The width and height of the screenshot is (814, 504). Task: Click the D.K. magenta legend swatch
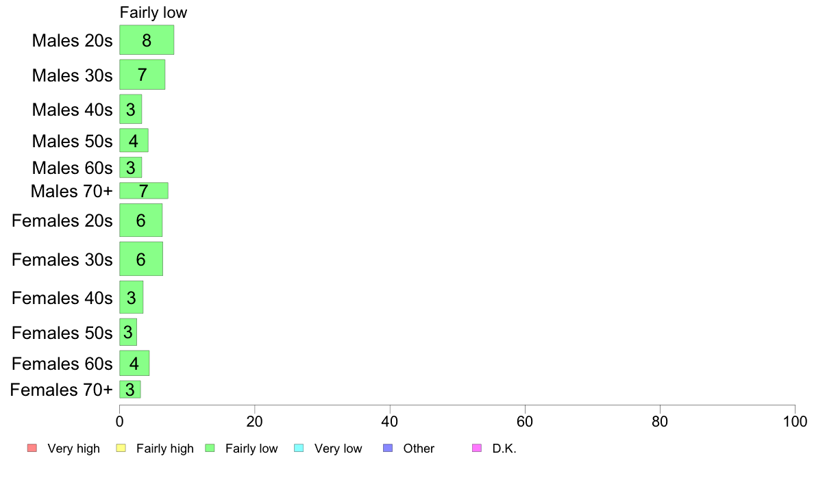coord(477,448)
